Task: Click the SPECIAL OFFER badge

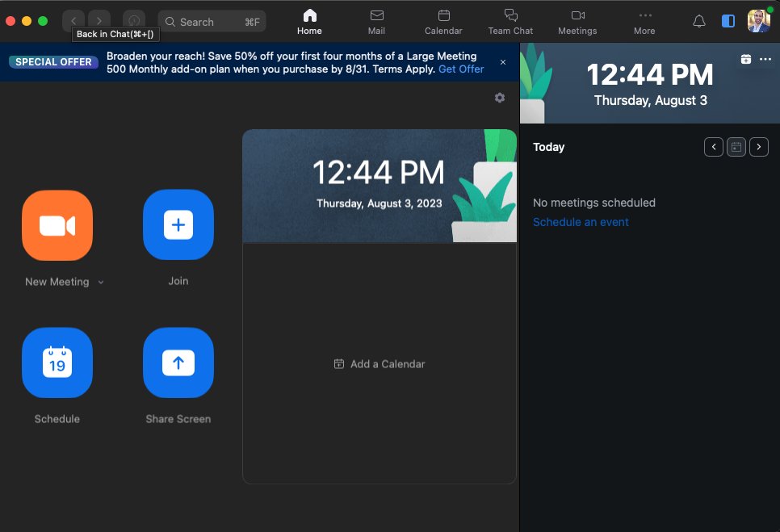Action: 53,62
